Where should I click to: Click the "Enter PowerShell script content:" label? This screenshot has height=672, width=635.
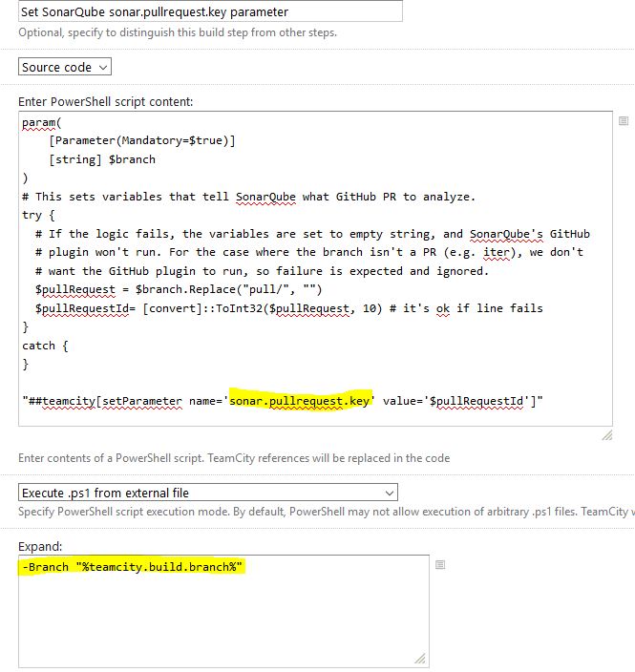point(105,101)
